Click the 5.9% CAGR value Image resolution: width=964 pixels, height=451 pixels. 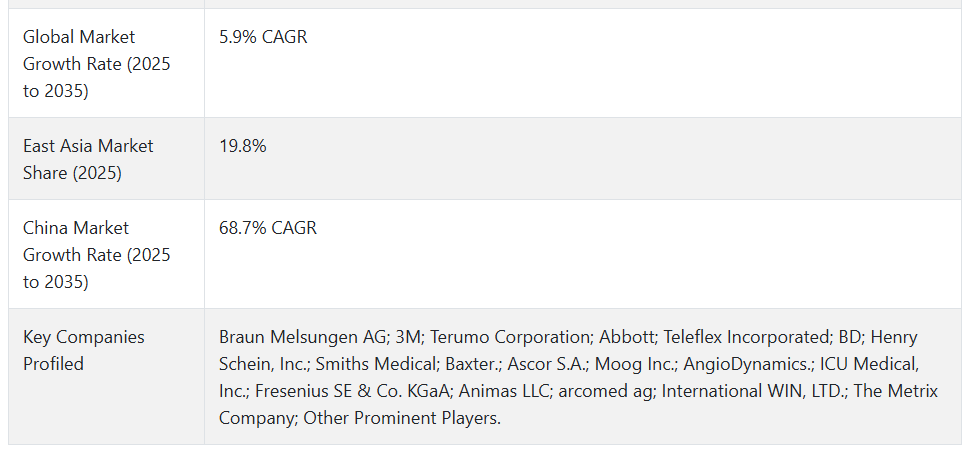coord(263,37)
